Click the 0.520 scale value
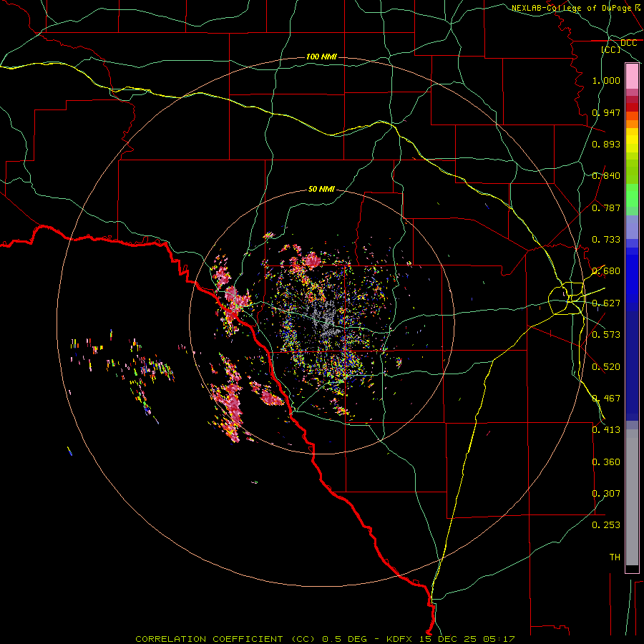 [606, 367]
